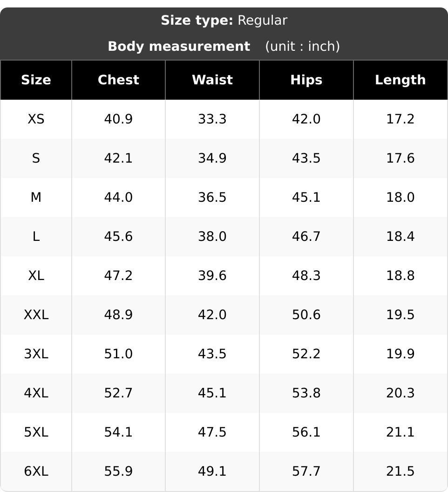
Task: Click the (unit : inch) text
Action: pos(302,47)
